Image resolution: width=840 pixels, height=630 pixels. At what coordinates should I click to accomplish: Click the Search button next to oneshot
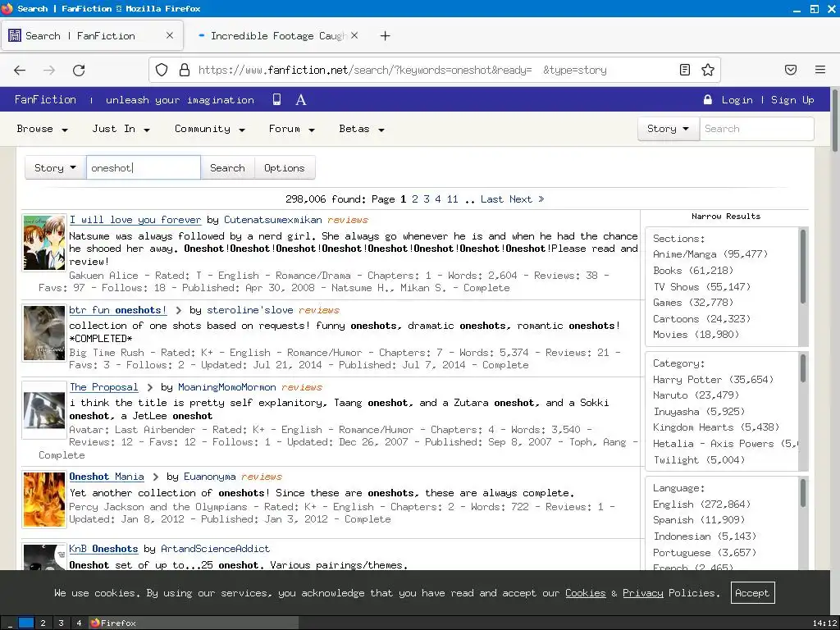coord(227,168)
